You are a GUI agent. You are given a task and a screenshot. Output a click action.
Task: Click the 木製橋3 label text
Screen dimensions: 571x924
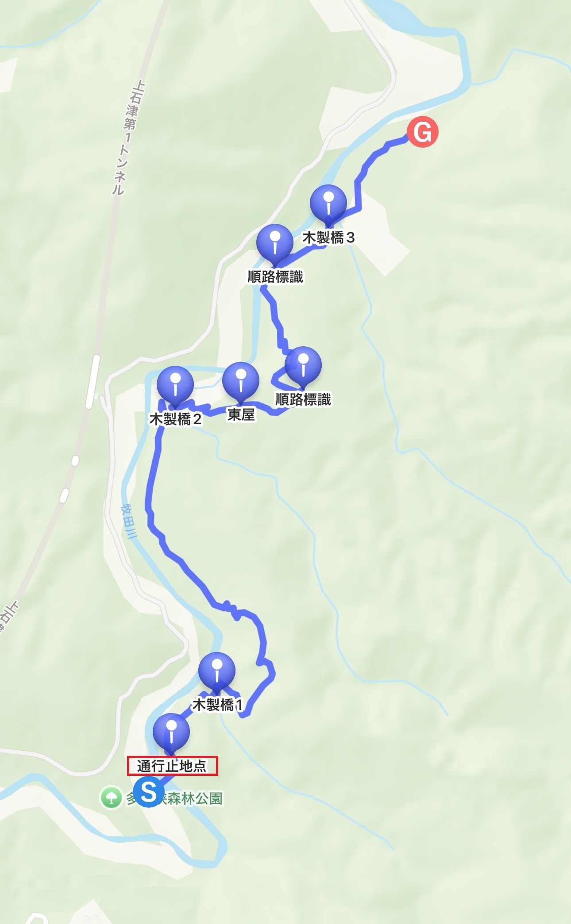click(x=328, y=238)
